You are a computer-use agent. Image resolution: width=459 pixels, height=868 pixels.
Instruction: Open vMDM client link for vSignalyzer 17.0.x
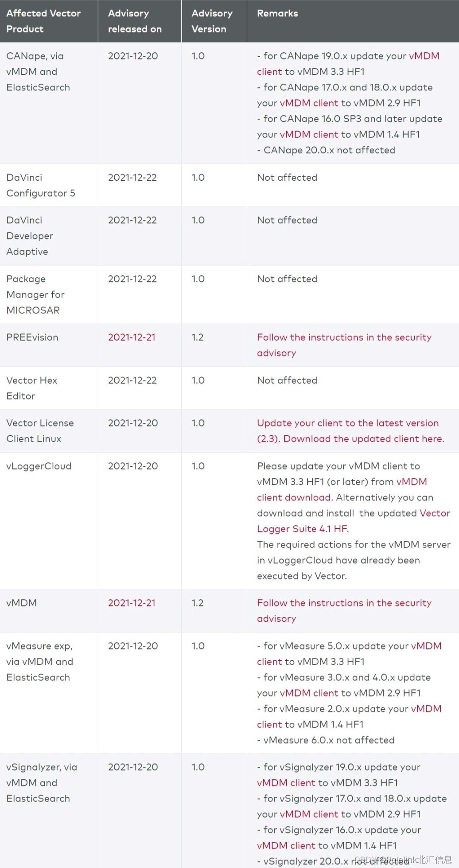pyautogui.click(x=309, y=814)
